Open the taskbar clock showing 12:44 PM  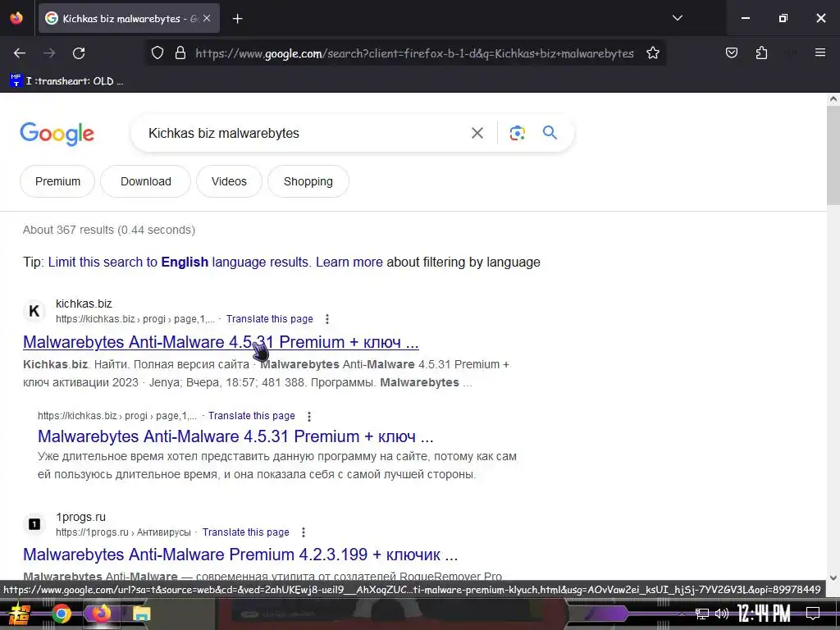[764, 614]
